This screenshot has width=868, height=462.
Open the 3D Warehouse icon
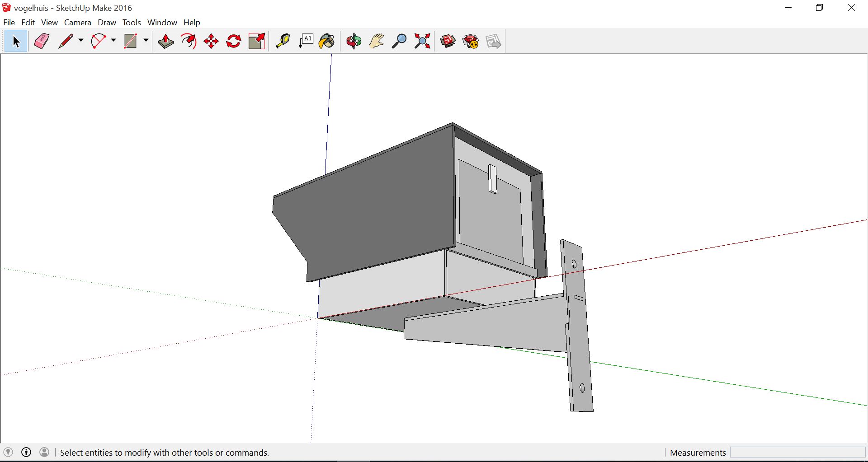point(448,42)
